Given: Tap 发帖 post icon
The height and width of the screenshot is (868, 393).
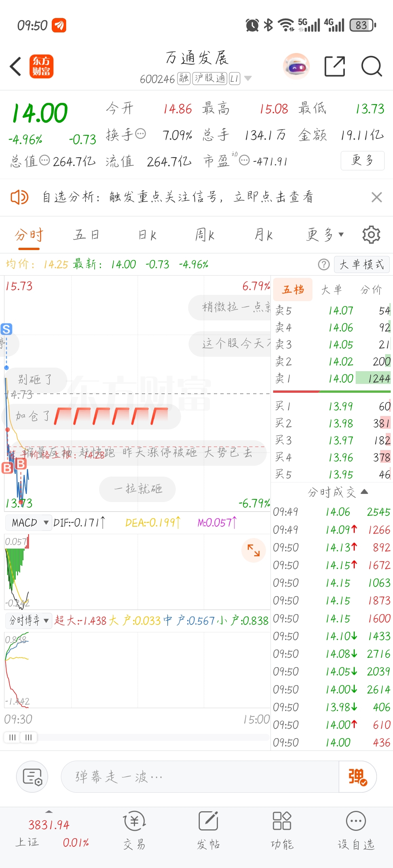Looking at the screenshot, I should pos(208,830).
